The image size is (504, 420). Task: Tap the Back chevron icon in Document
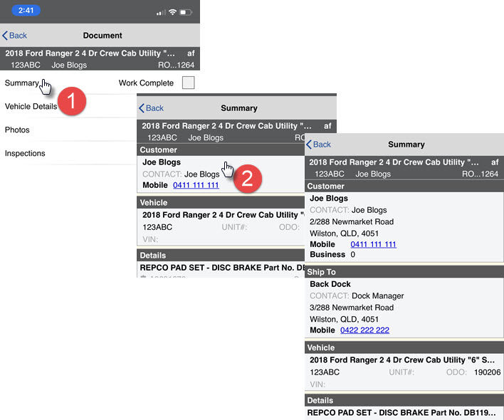pos(5,36)
